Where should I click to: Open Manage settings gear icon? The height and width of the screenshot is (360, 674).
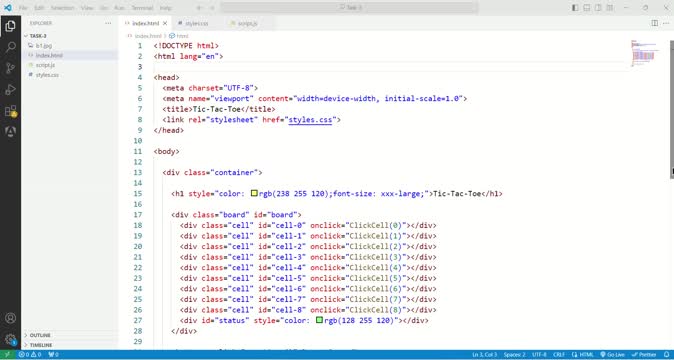pyautogui.click(x=10, y=339)
